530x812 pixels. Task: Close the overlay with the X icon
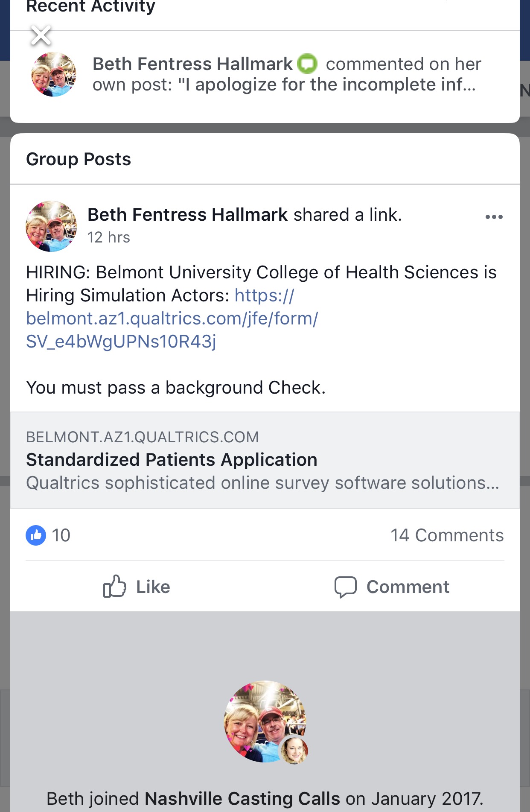pos(41,35)
